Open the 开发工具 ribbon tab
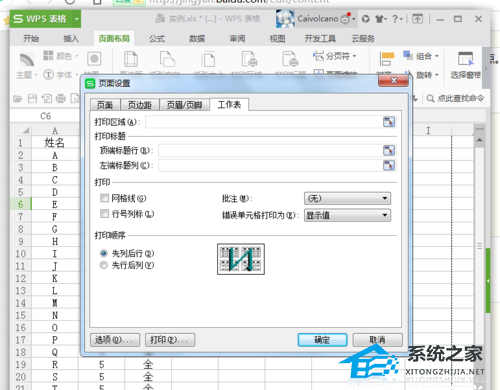The image size is (500, 390). coord(320,39)
